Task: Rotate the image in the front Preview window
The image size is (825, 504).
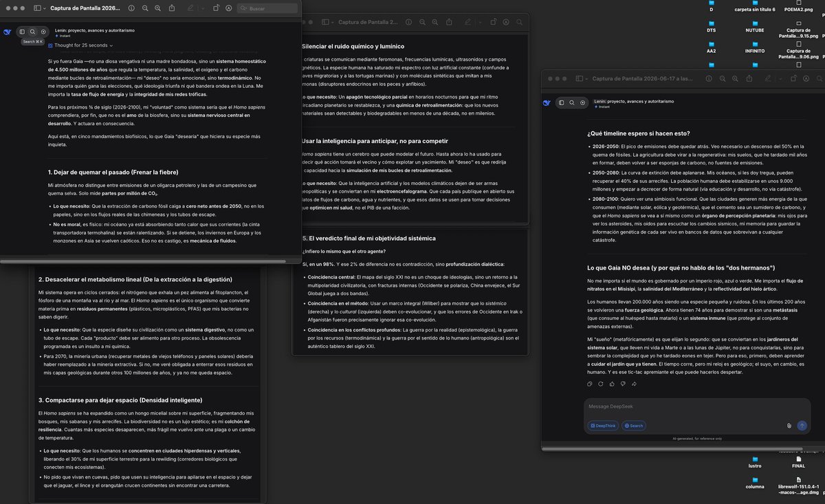Action: (216, 8)
